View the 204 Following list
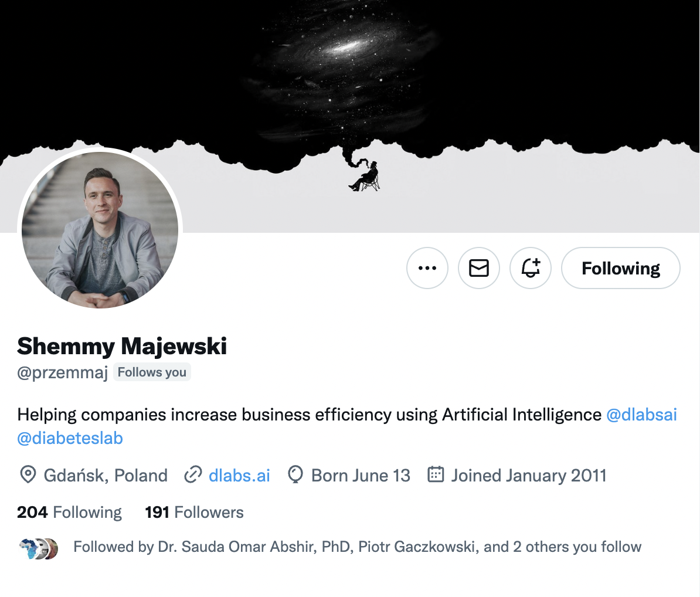 (69, 512)
